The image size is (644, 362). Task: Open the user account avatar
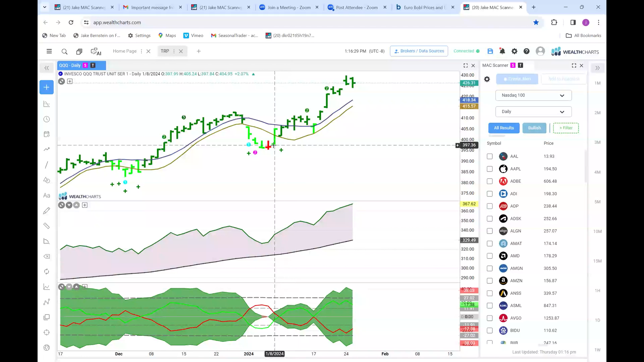(x=540, y=51)
